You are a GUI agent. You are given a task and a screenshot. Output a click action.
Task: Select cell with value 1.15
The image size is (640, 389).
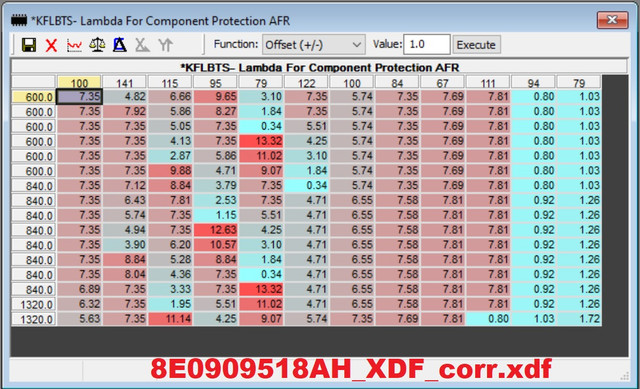215,215
